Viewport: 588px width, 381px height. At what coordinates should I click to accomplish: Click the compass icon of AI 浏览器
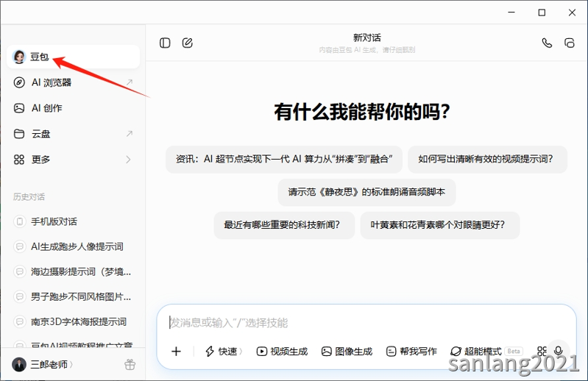(19, 82)
